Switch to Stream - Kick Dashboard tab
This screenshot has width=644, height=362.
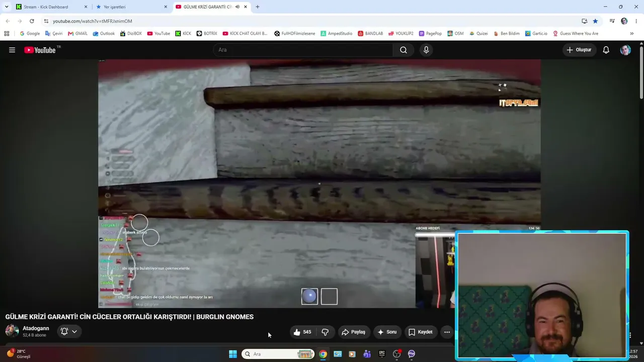(51, 7)
